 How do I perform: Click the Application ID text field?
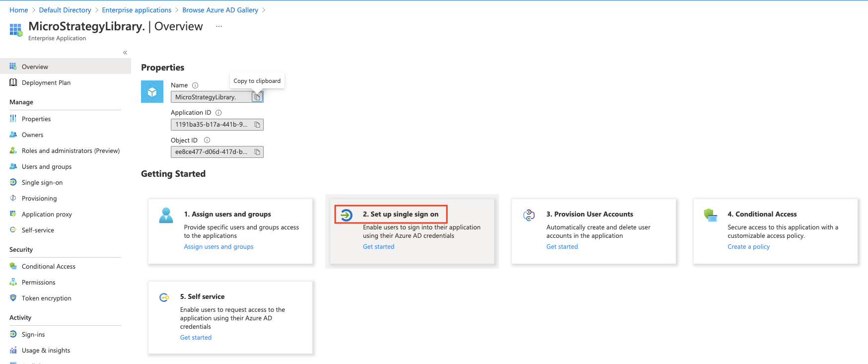pos(211,125)
